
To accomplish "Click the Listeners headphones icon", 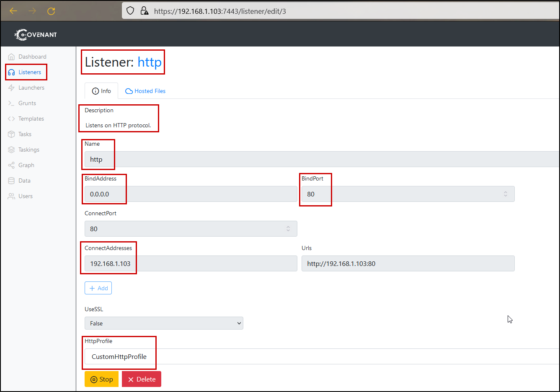I will pyautogui.click(x=11, y=72).
